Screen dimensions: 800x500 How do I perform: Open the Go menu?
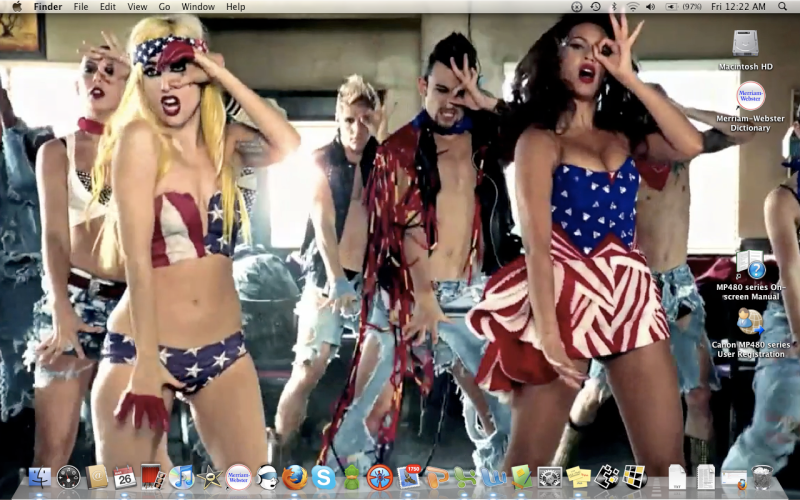[x=164, y=7]
